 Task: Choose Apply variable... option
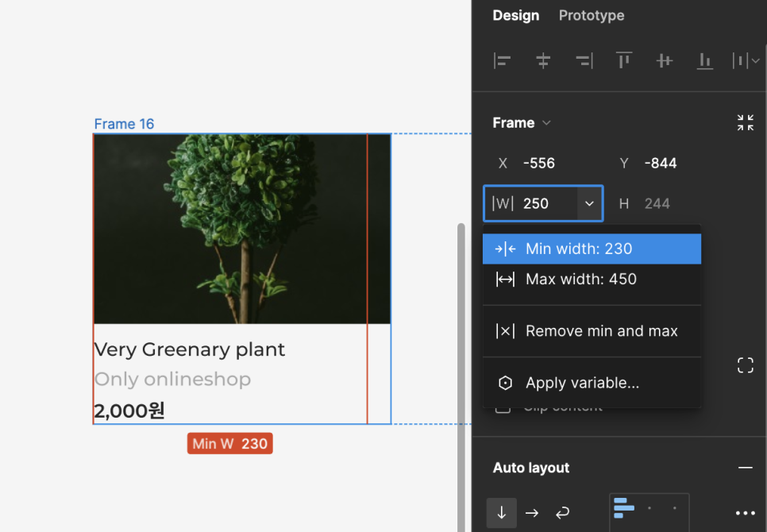[592, 383]
